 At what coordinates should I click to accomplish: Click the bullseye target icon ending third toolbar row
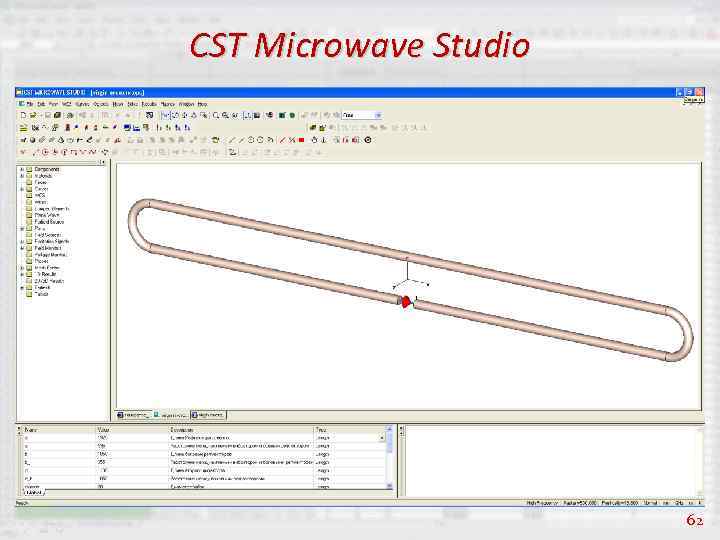pyautogui.click(x=368, y=140)
